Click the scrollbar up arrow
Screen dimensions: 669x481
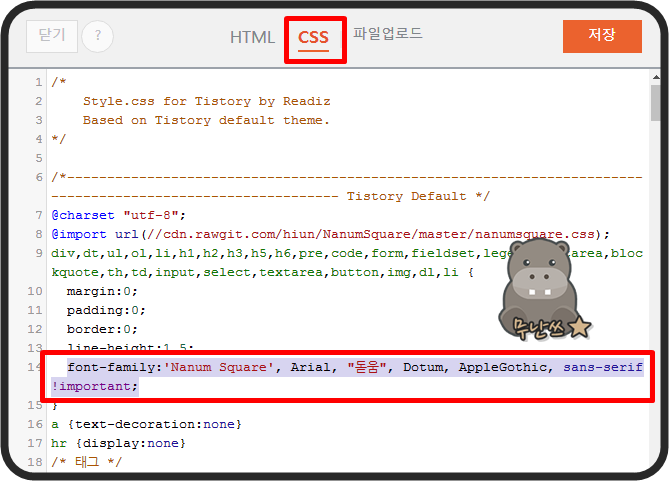coord(656,77)
